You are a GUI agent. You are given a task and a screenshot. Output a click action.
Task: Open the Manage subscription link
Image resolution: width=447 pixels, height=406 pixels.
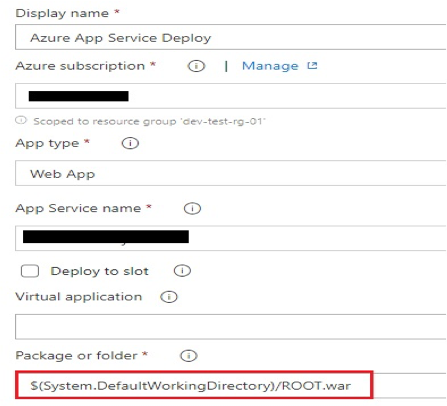270,66
